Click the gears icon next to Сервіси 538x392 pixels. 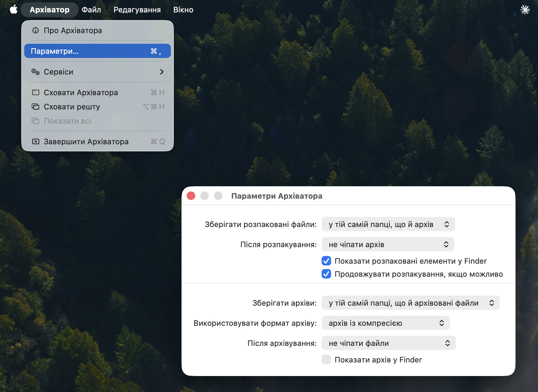pos(35,72)
